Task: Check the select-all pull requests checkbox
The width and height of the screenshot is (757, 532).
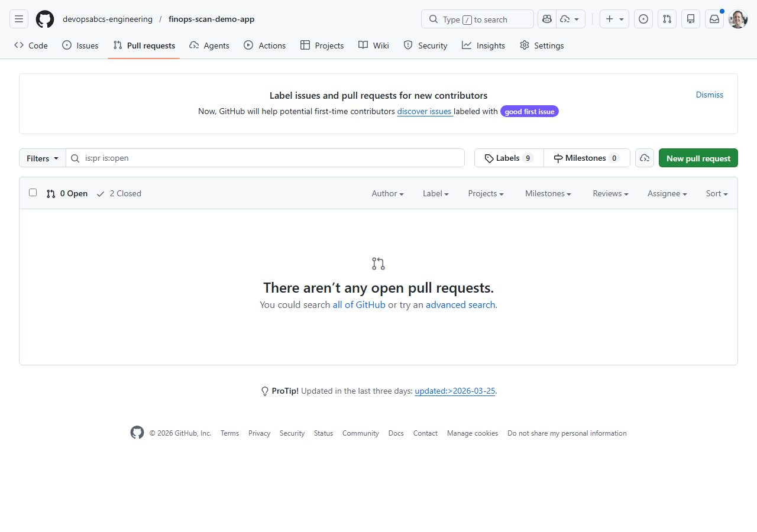Action: 33,192
